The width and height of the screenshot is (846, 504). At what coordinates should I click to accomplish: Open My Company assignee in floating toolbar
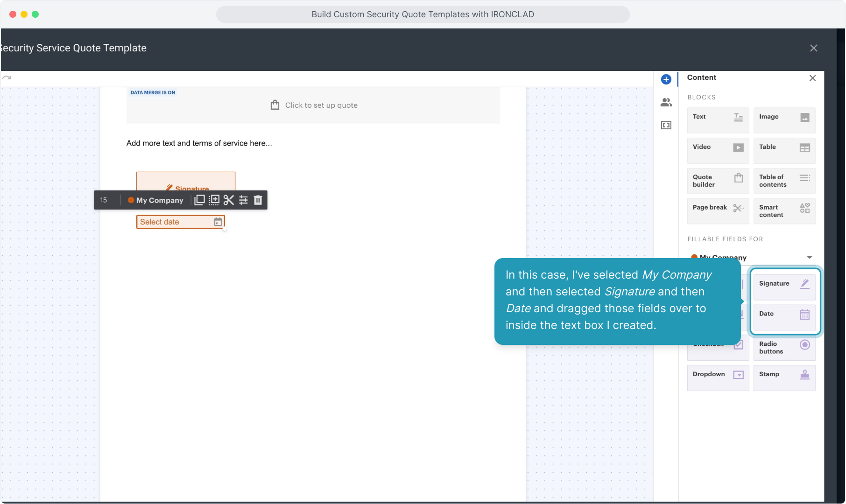click(x=155, y=200)
